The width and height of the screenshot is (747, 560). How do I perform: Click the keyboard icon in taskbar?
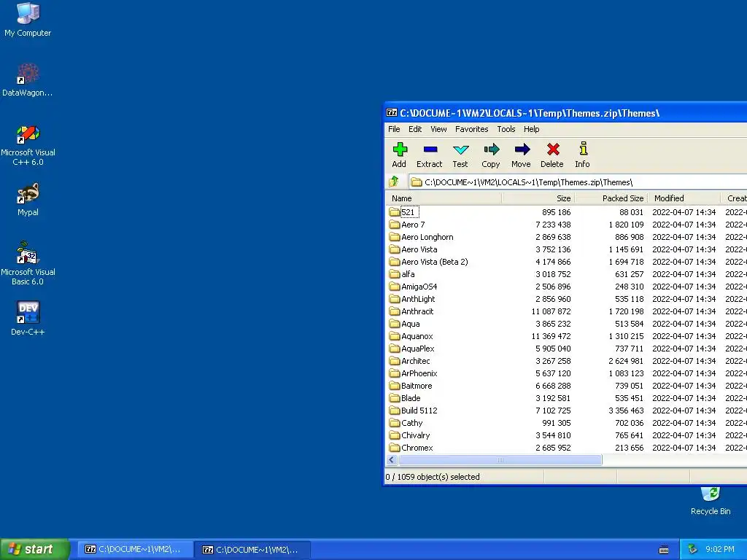coord(664,550)
